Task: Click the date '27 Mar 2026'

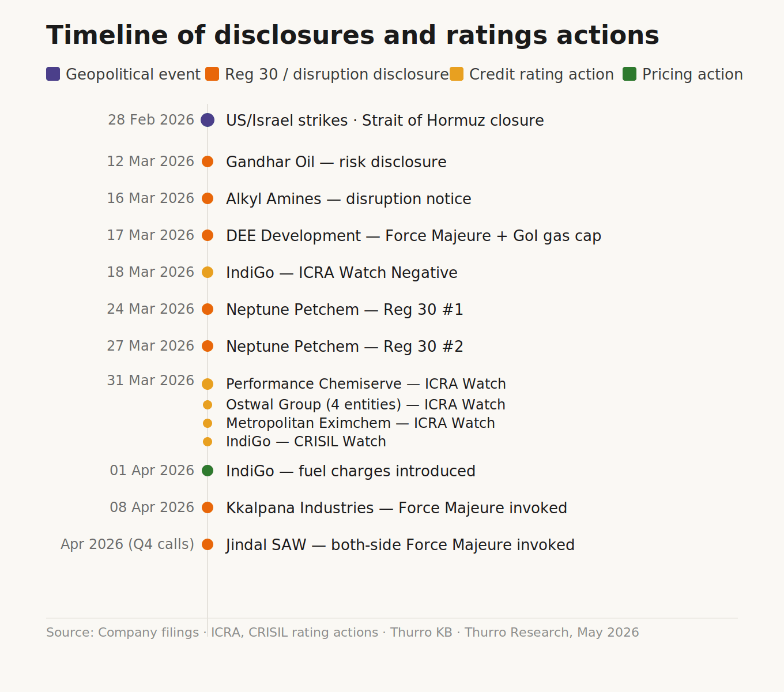Action: click(150, 346)
